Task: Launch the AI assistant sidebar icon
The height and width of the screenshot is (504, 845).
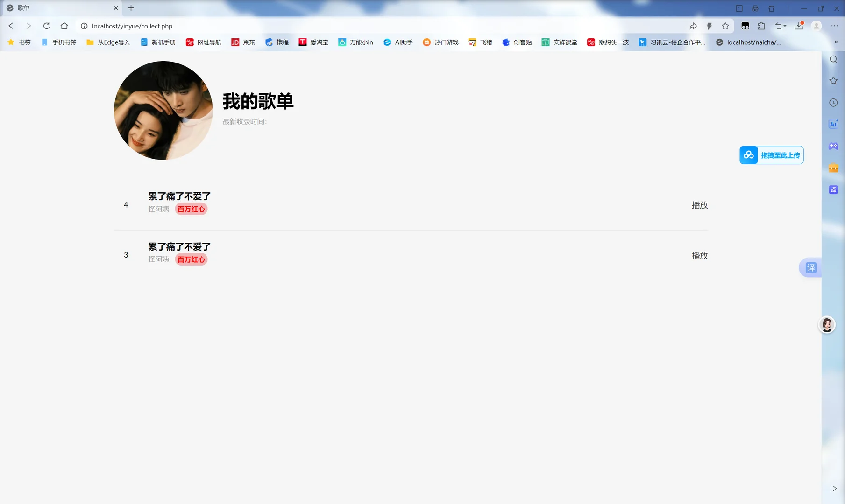Action: (833, 124)
